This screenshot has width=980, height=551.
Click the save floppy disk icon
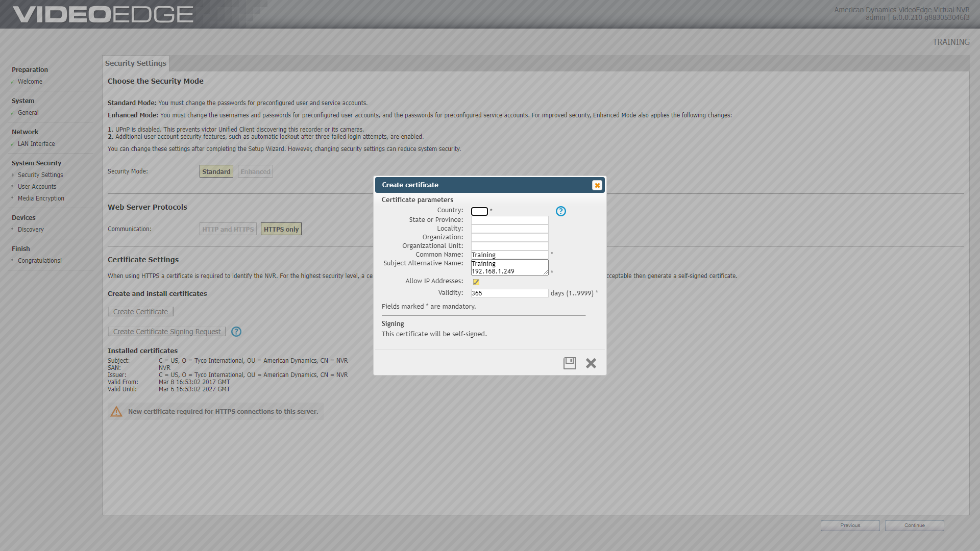point(569,363)
